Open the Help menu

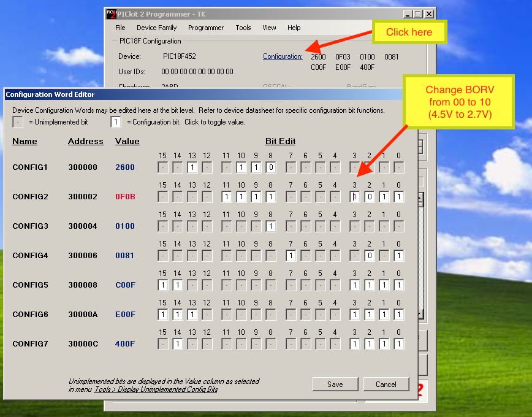tap(294, 28)
